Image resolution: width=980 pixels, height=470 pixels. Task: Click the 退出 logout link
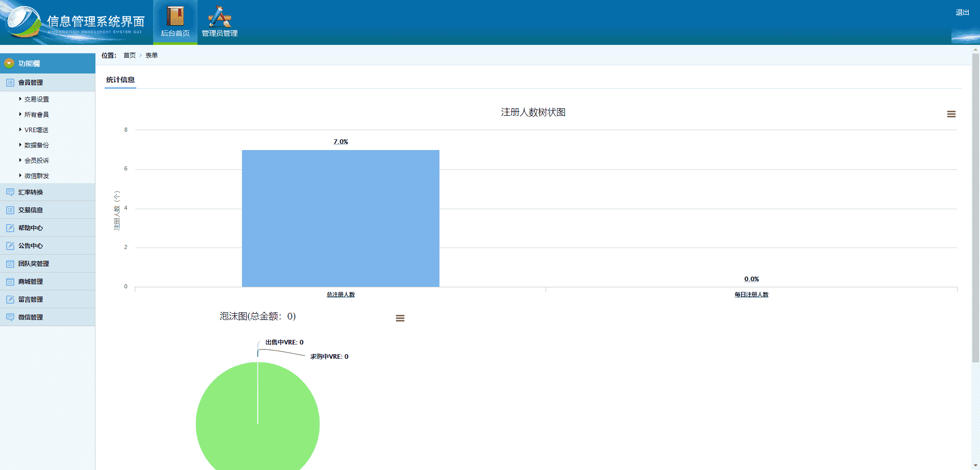click(x=962, y=12)
